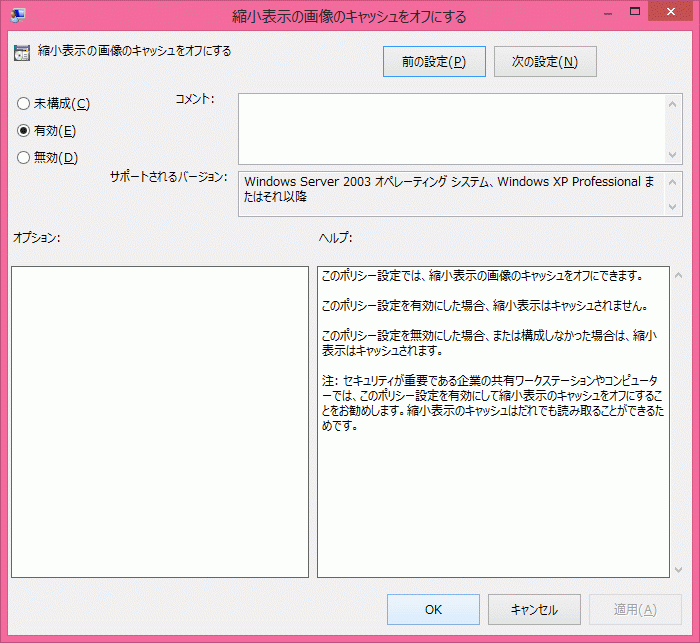Image resolution: width=700 pixels, height=643 pixels.
Task: Click inside the コメント text box
Action: (451, 129)
